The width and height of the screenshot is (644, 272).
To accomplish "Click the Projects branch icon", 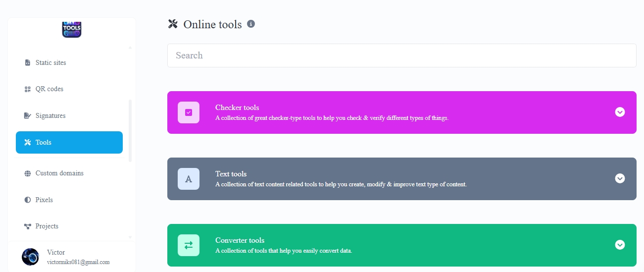I will 27,226.
